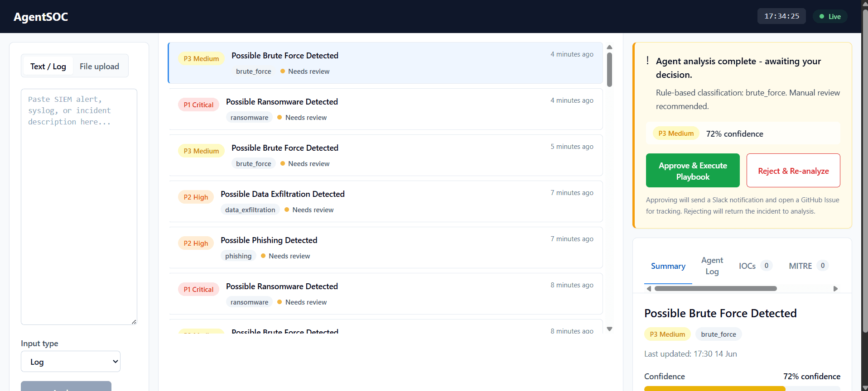Click the horizontal tab scrollbar thumb

point(716,289)
